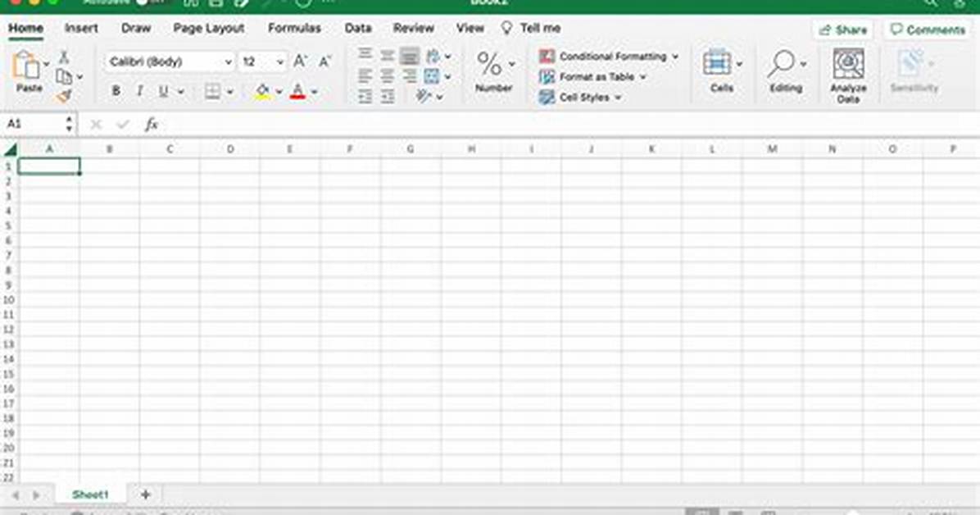Image resolution: width=980 pixels, height=515 pixels.
Task: Toggle italic formatting
Action: pyautogui.click(x=140, y=91)
